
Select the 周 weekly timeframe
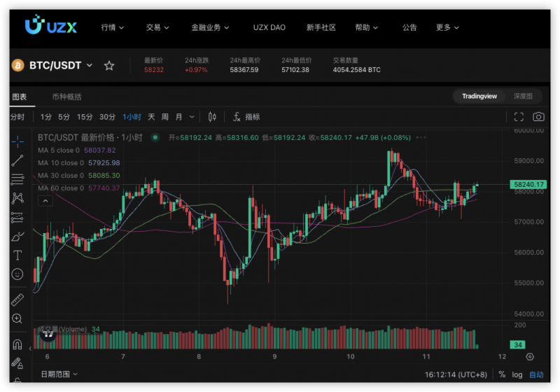[x=164, y=117]
